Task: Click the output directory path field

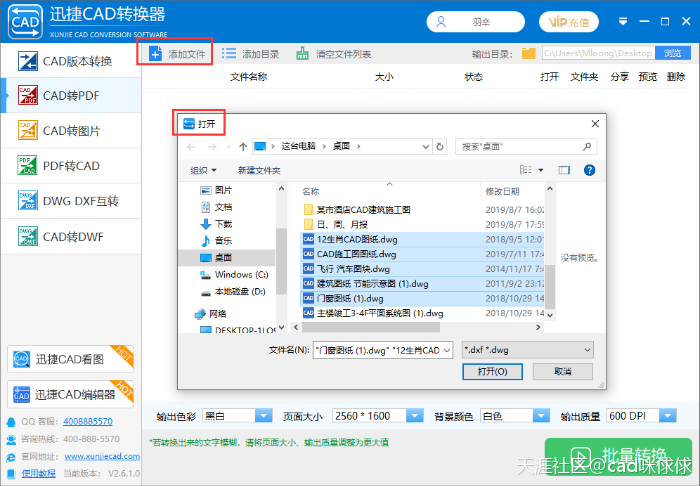Action: pos(598,54)
